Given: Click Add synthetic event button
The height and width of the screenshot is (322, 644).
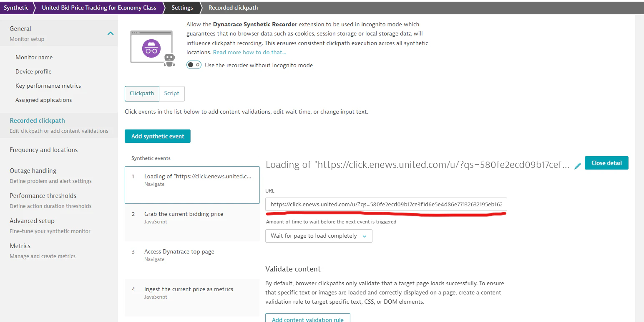Looking at the screenshot, I should (x=158, y=136).
